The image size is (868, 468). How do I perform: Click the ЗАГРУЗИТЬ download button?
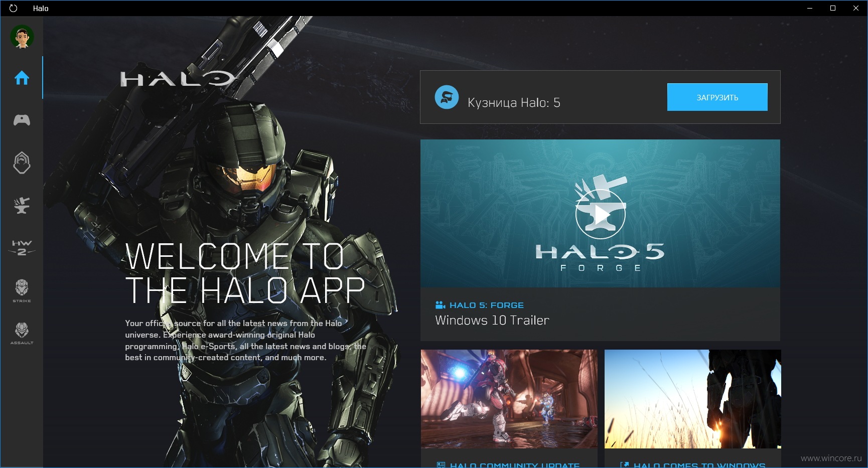click(x=717, y=97)
